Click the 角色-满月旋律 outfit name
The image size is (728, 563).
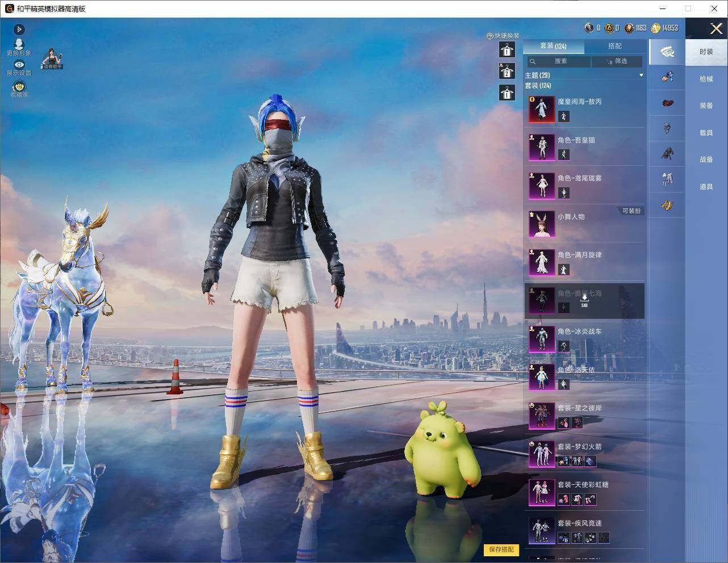click(579, 255)
